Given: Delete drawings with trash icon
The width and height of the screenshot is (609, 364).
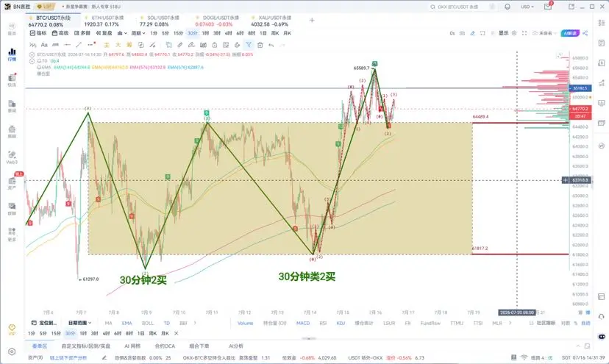Looking at the screenshot, I should coord(260,45).
